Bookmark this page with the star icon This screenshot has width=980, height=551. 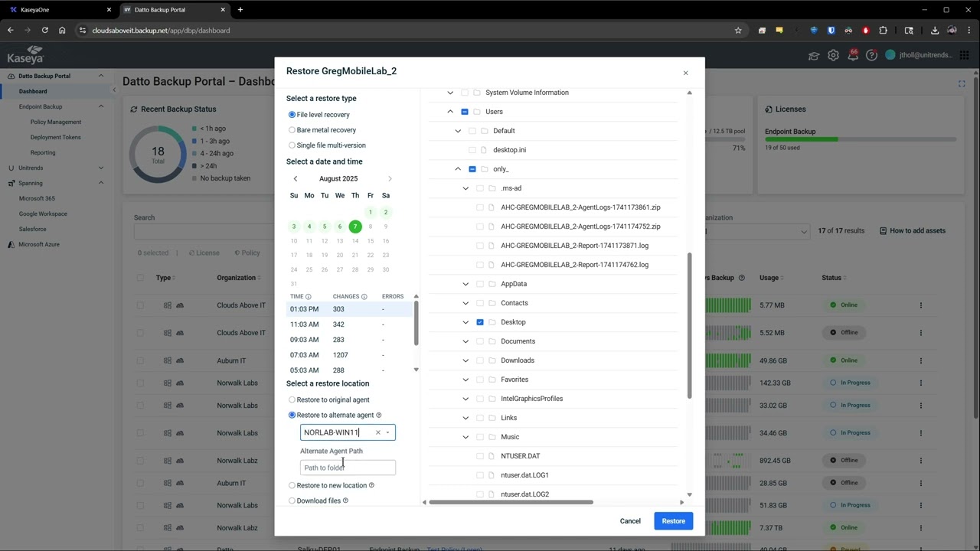pos(738,31)
